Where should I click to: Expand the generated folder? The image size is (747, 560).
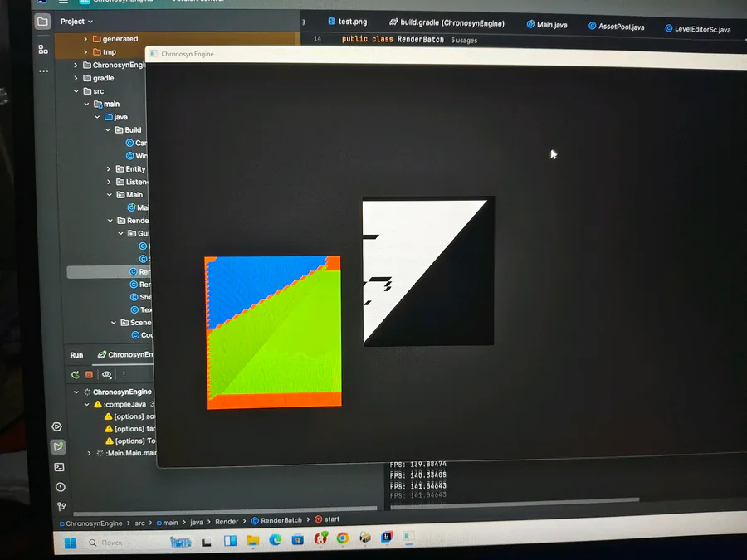pos(85,39)
